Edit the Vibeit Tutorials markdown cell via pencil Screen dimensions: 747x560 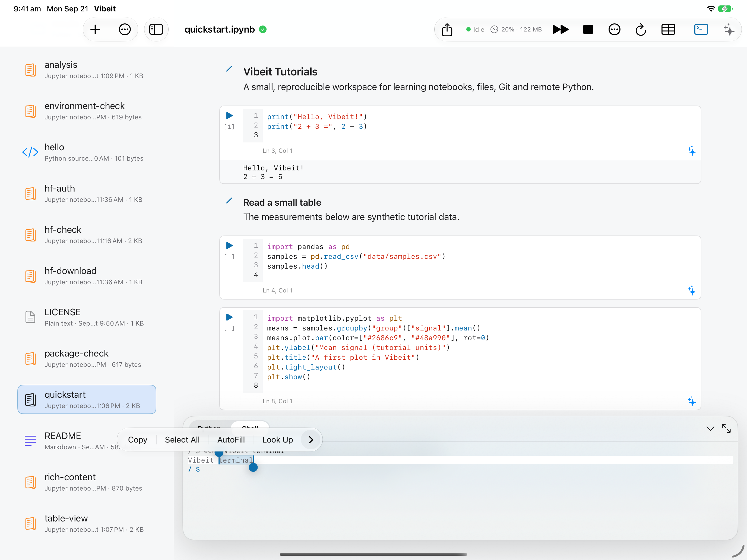(229, 69)
